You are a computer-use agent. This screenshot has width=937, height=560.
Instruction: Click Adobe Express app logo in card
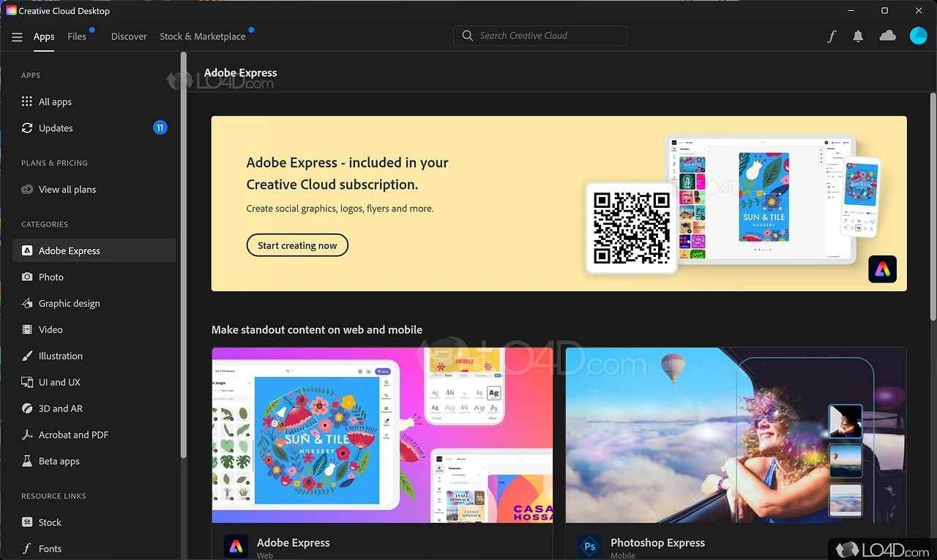pyautogui.click(x=236, y=546)
